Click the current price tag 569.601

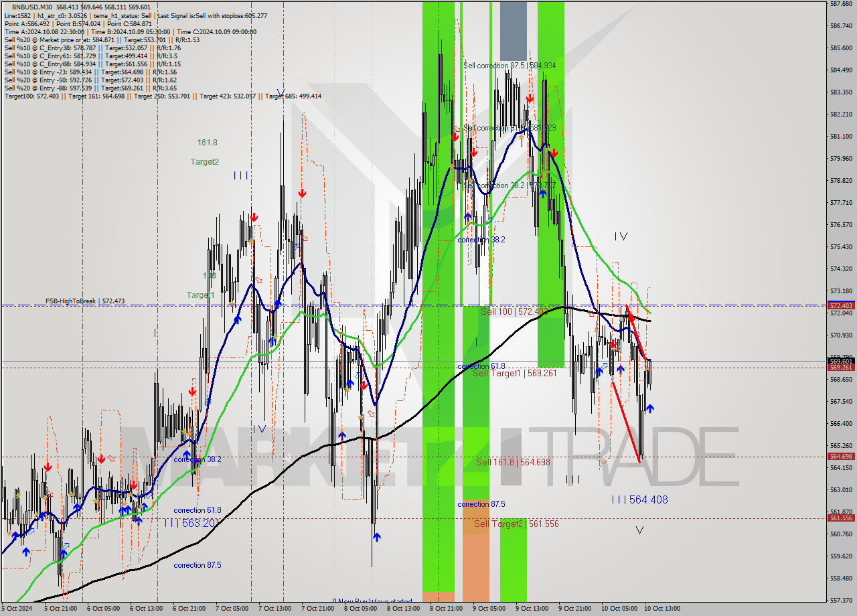841,361
